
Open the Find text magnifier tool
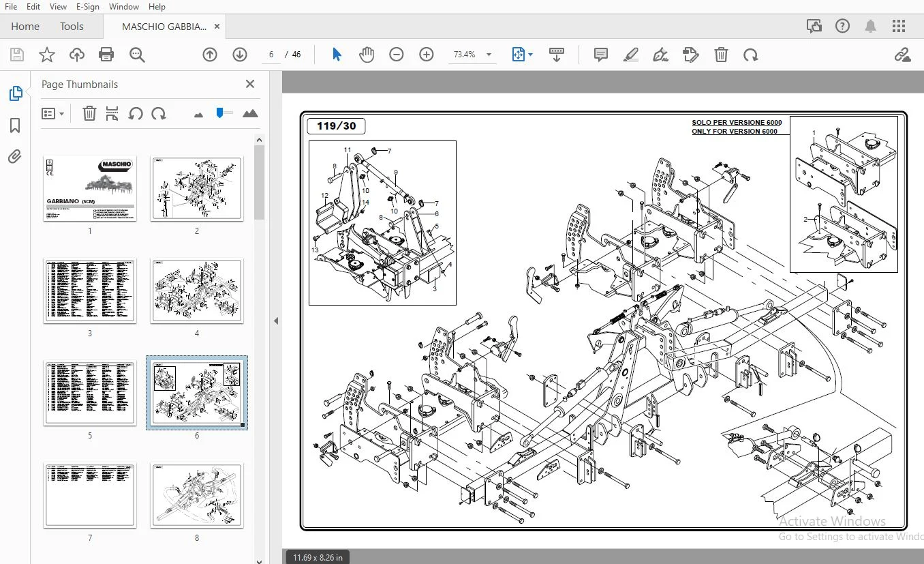pos(137,55)
